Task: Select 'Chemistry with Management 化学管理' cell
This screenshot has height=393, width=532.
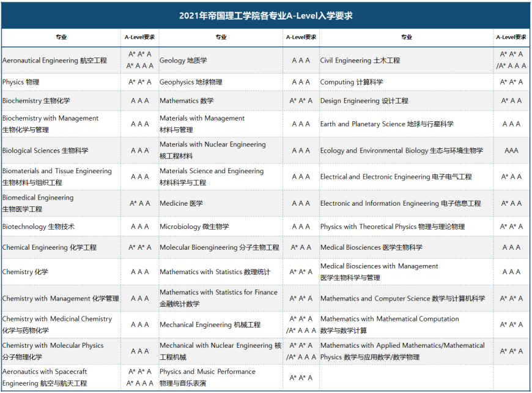Action: pyautogui.click(x=61, y=299)
